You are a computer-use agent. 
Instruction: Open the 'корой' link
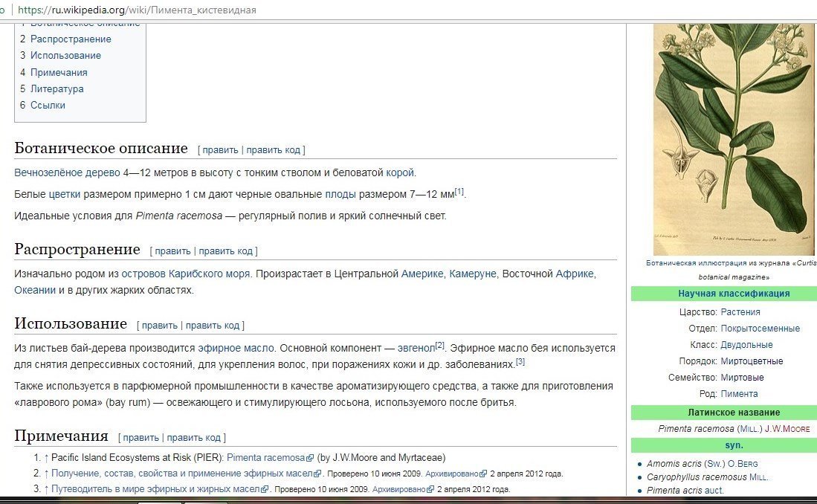point(400,173)
